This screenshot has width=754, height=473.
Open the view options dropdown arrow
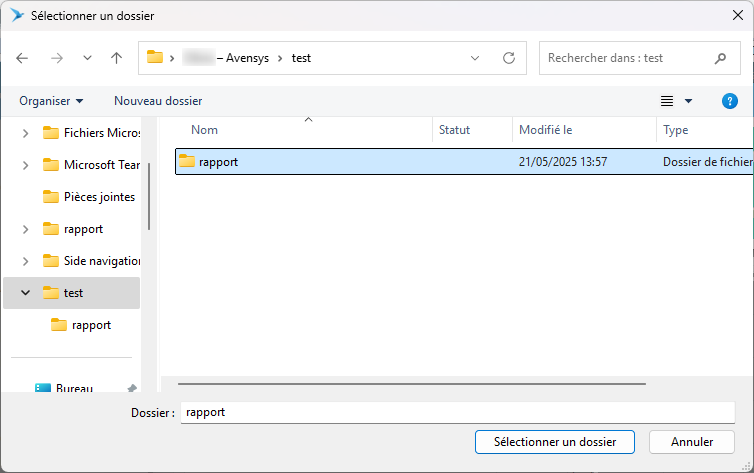(x=688, y=101)
